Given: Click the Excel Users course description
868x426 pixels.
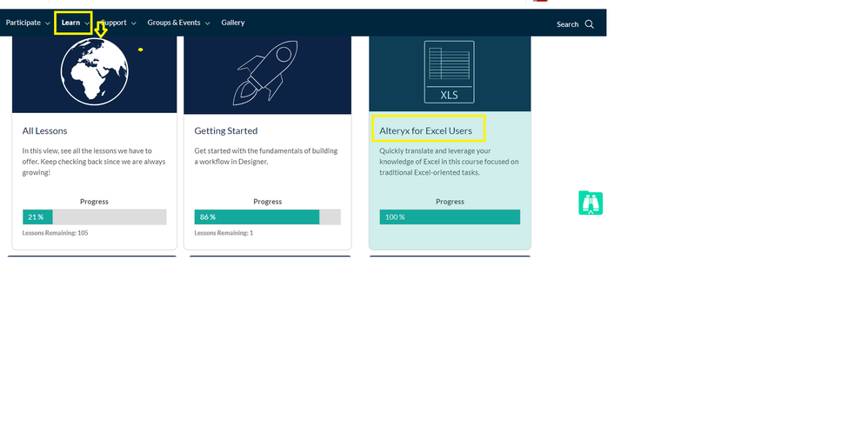Looking at the screenshot, I should (449, 162).
